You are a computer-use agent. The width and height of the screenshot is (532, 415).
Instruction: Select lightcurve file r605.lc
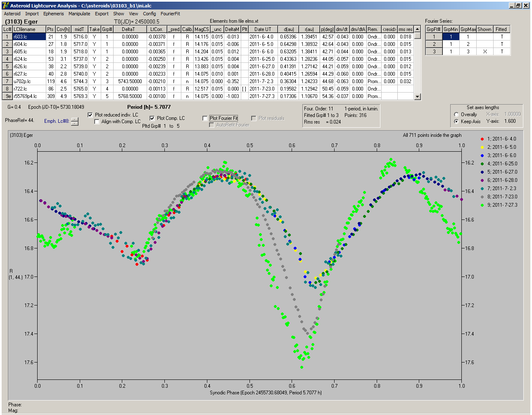point(29,52)
